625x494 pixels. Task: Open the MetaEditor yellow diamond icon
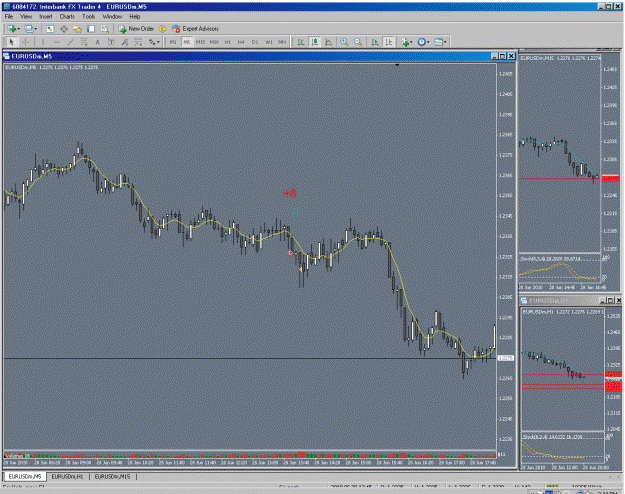click(162, 29)
